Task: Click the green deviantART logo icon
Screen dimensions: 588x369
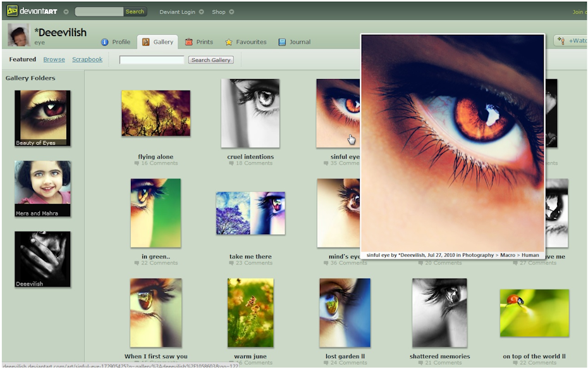Action: pyautogui.click(x=12, y=11)
